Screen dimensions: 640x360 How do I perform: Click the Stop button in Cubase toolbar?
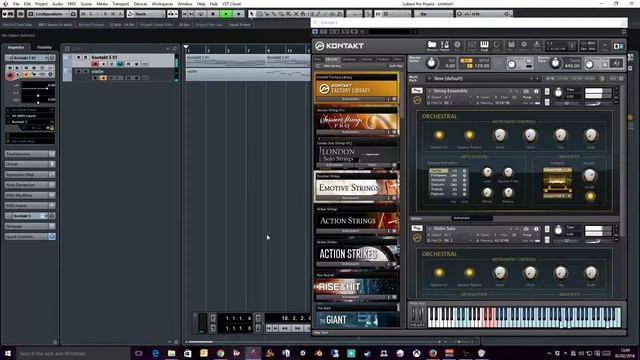coord(213,14)
